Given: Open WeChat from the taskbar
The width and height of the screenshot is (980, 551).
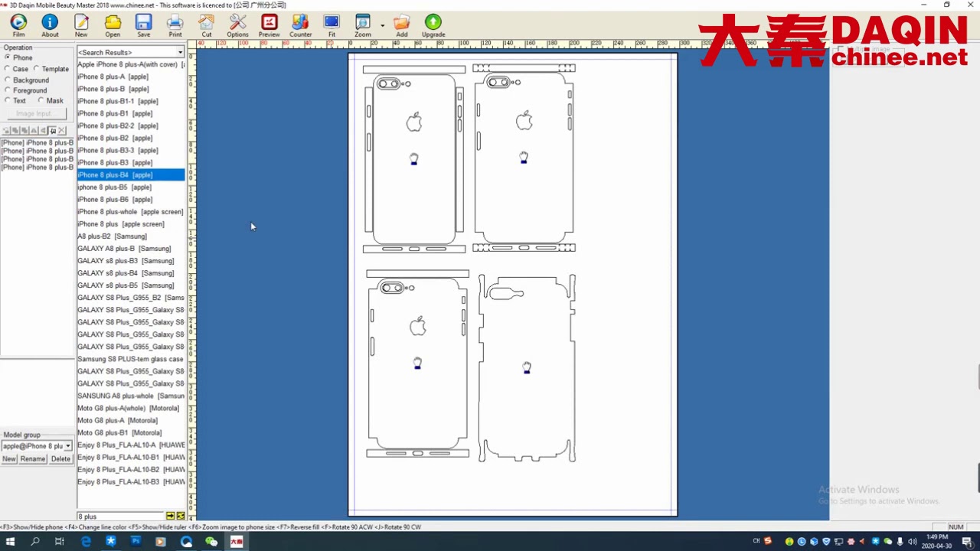Looking at the screenshot, I should [211, 542].
